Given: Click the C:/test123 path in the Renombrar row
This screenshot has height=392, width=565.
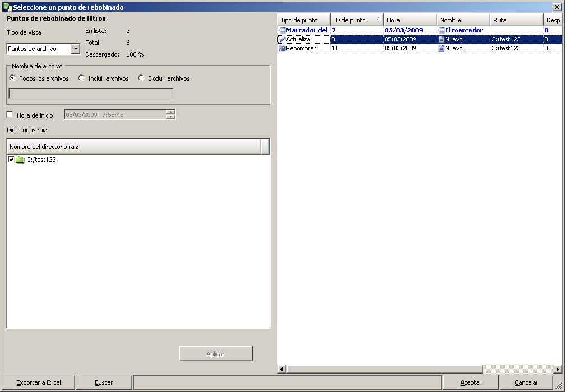Looking at the screenshot, I should [506, 48].
